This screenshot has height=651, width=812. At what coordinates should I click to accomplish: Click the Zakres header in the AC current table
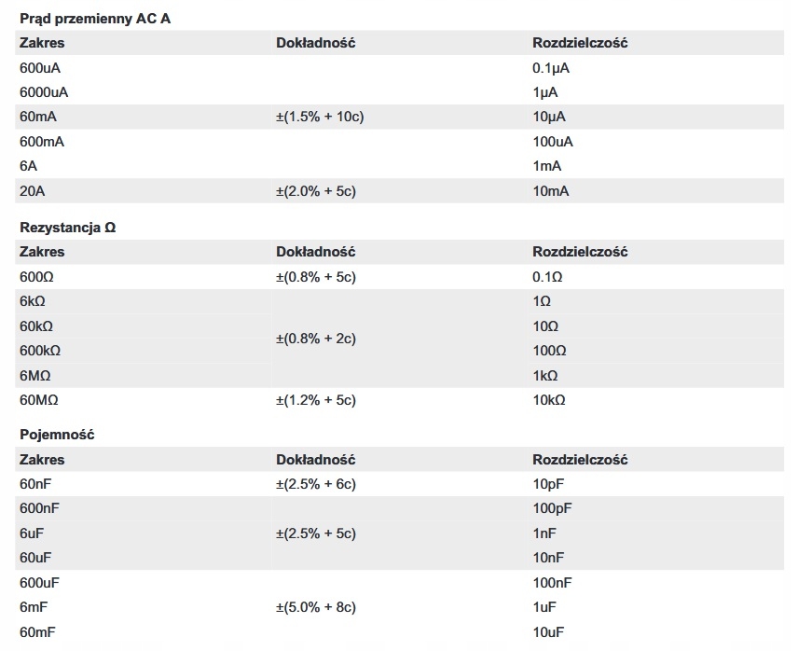42,43
